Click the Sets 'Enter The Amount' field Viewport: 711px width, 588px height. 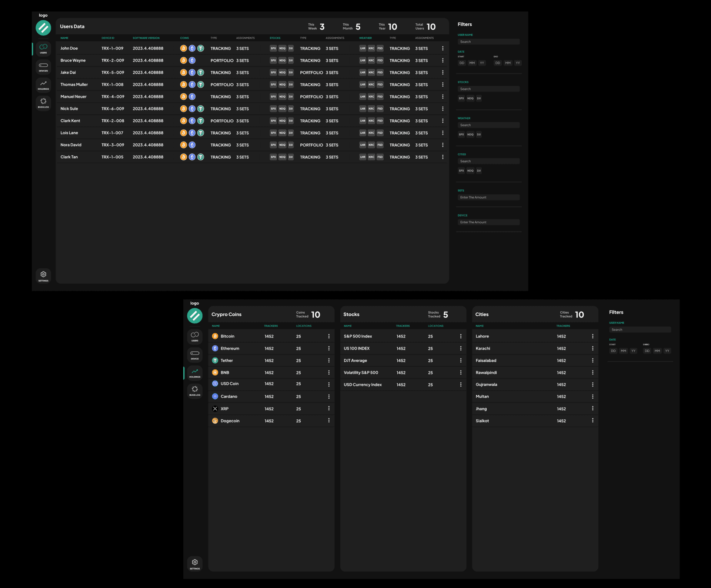[488, 197]
